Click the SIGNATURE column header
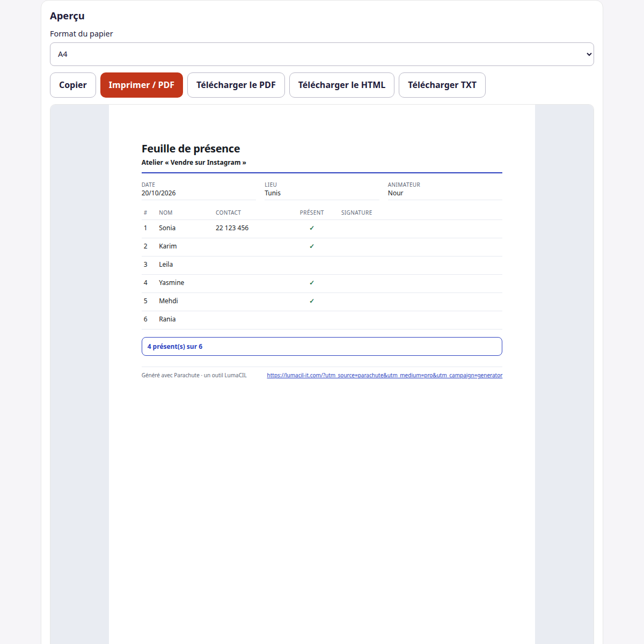The image size is (644, 644). pyautogui.click(x=356, y=213)
